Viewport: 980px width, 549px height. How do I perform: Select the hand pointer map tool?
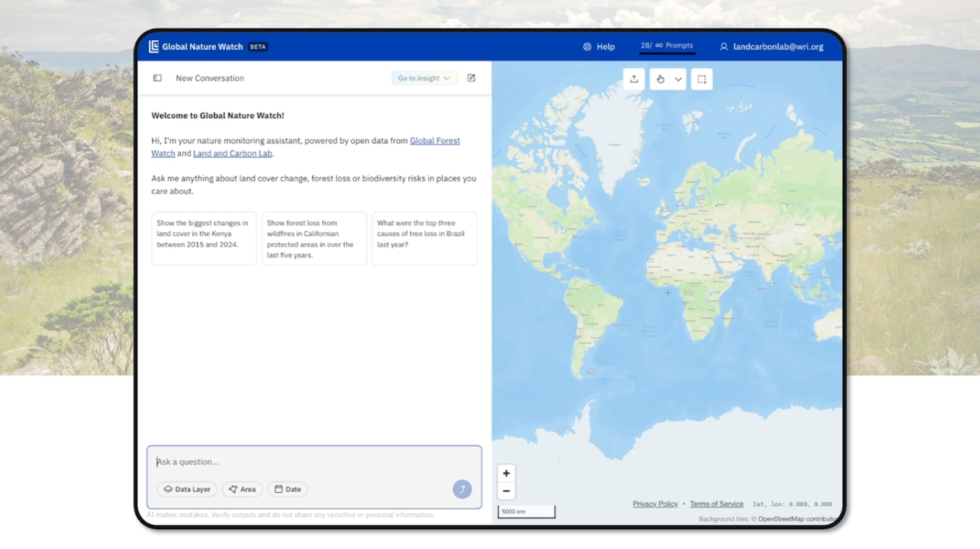point(660,79)
